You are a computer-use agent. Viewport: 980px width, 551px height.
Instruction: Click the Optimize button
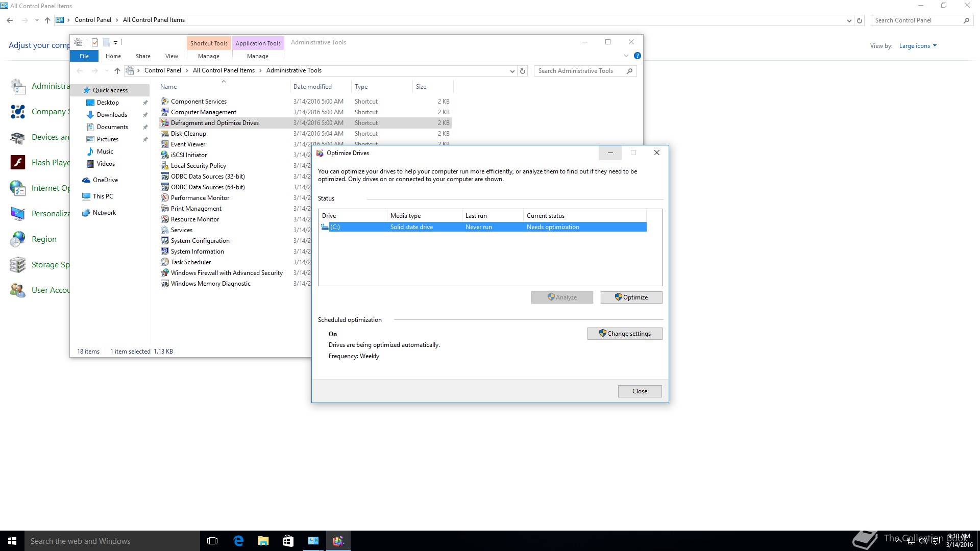(x=631, y=297)
